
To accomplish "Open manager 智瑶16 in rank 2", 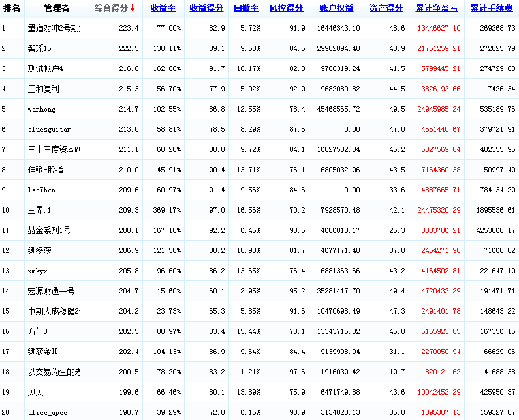I will [x=40, y=49].
